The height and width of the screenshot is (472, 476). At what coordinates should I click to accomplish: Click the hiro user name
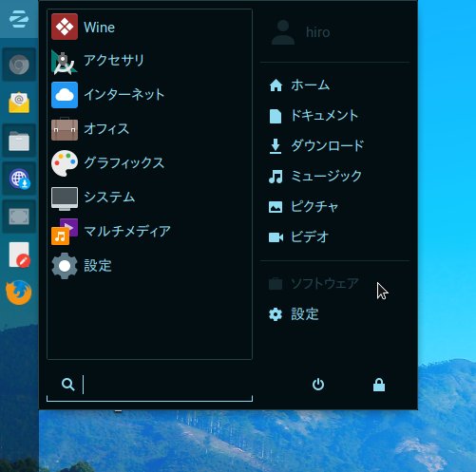pyautogui.click(x=318, y=32)
